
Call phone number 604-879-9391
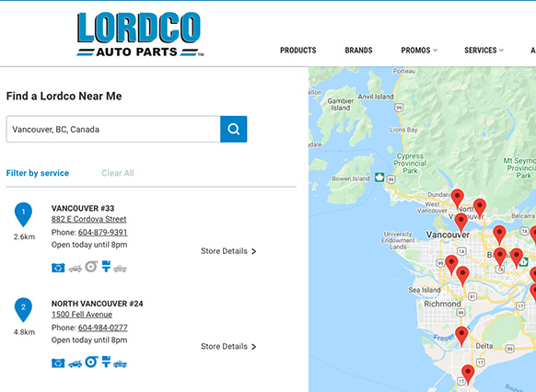[x=102, y=233]
